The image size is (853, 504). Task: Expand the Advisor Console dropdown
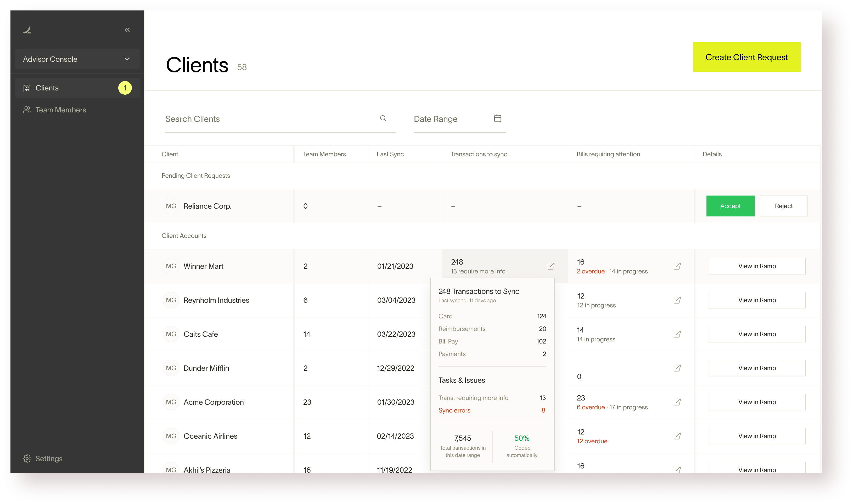[77, 59]
